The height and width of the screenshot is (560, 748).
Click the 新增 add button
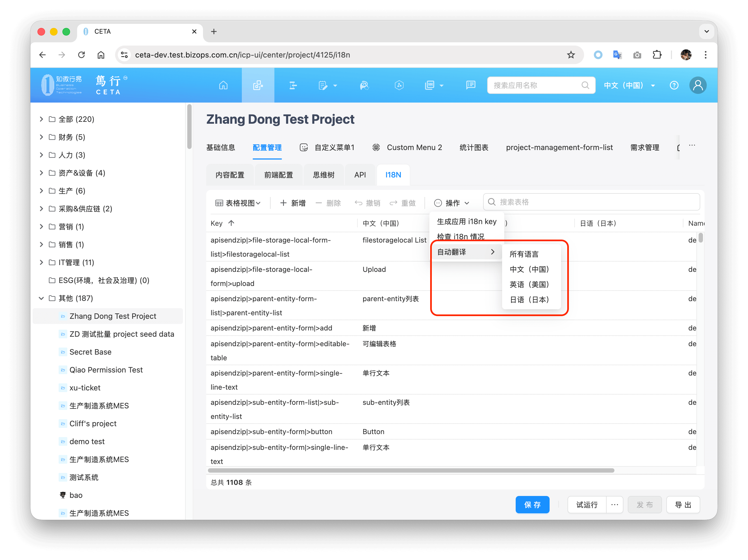[293, 203]
